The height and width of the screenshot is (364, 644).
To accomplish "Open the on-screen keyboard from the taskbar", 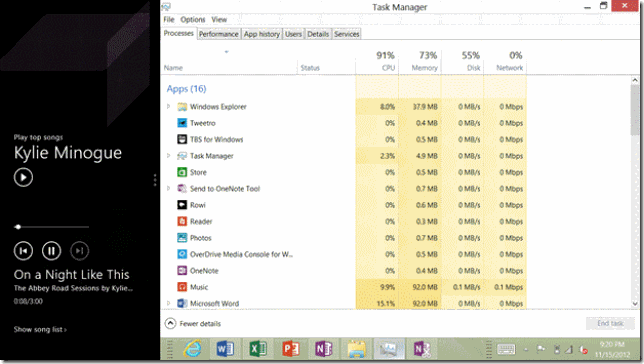I will (x=506, y=349).
